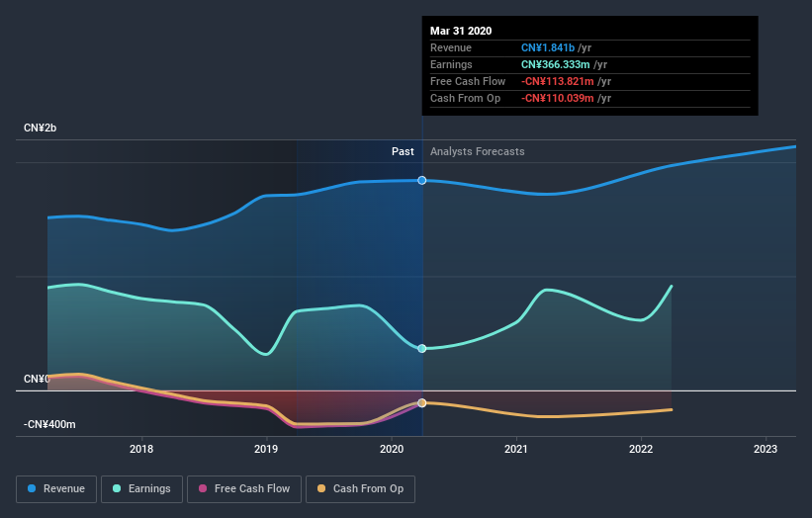Select the Cash From Op data point on Mar 2020

tap(422, 402)
